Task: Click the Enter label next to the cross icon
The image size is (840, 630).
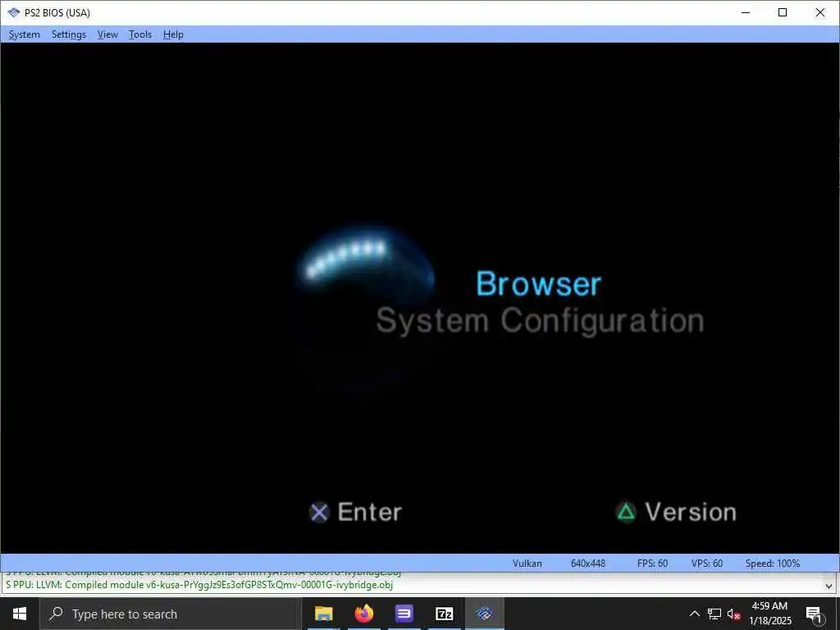Action: coord(370,512)
